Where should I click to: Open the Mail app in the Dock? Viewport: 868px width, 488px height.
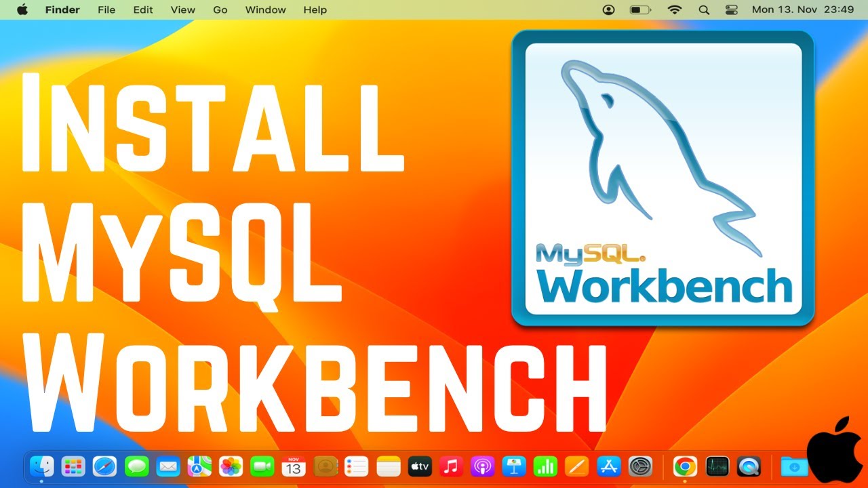167,466
